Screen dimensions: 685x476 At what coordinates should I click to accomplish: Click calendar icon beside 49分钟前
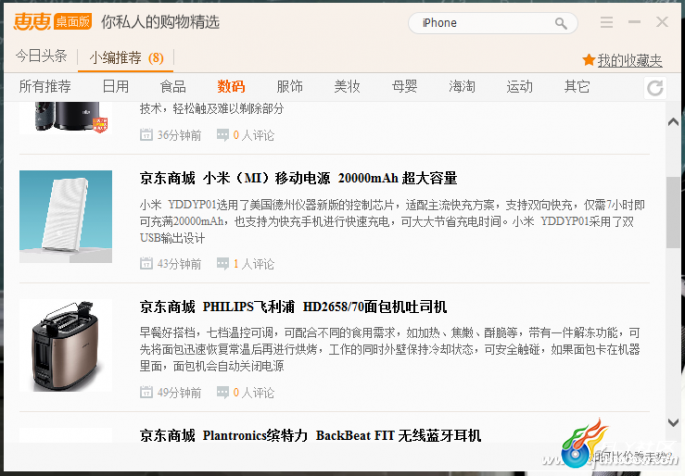146,392
